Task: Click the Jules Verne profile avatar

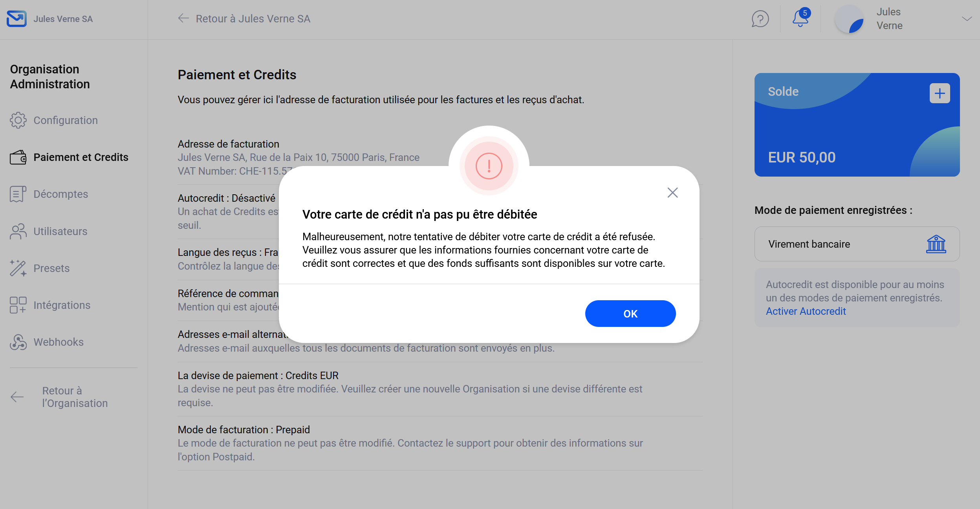Action: coord(849,19)
